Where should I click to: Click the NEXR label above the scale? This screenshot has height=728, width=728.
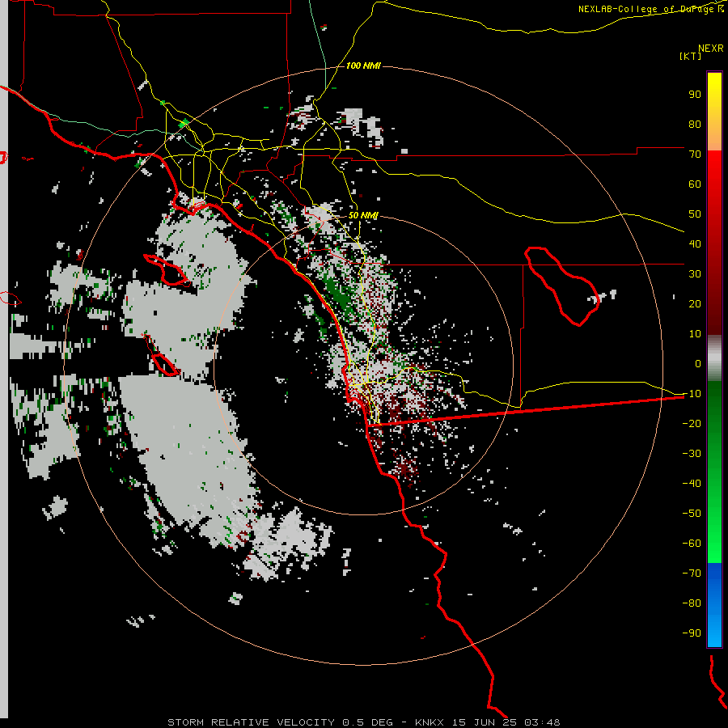click(711, 49)
